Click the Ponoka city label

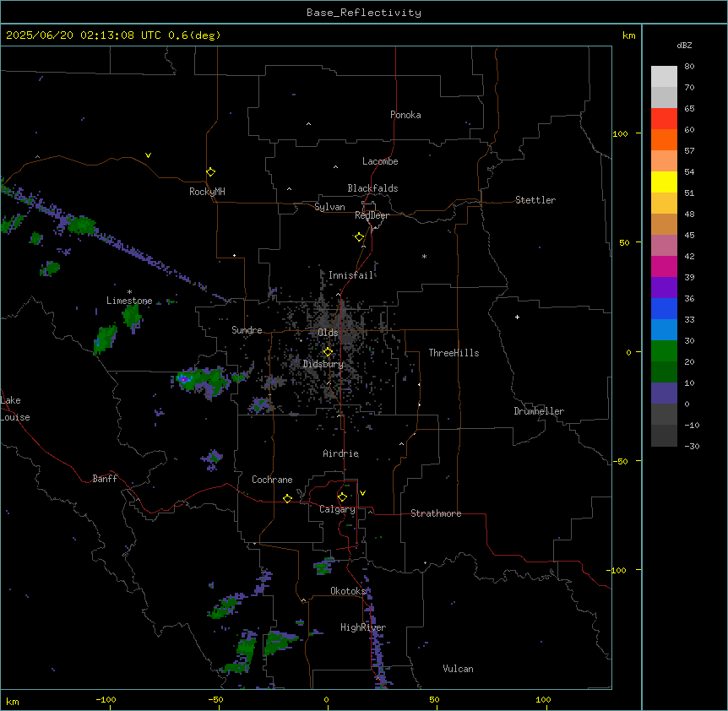[405, 115]
